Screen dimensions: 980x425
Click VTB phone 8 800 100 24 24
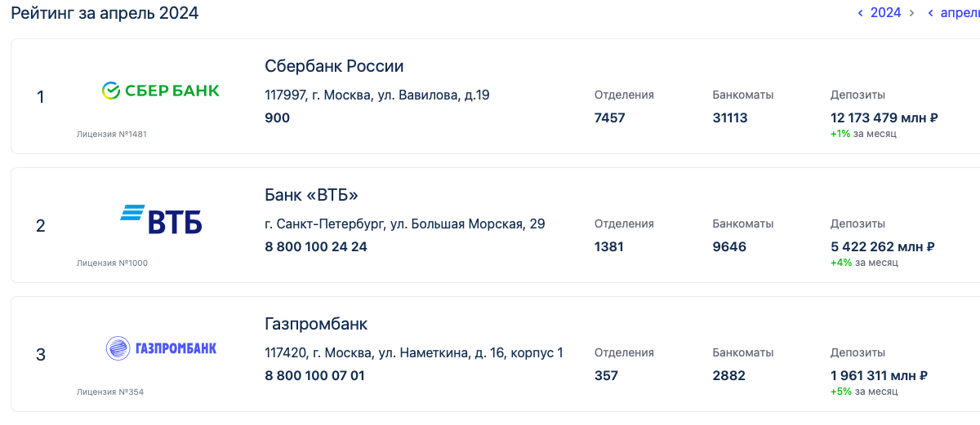tap(315, 246)
